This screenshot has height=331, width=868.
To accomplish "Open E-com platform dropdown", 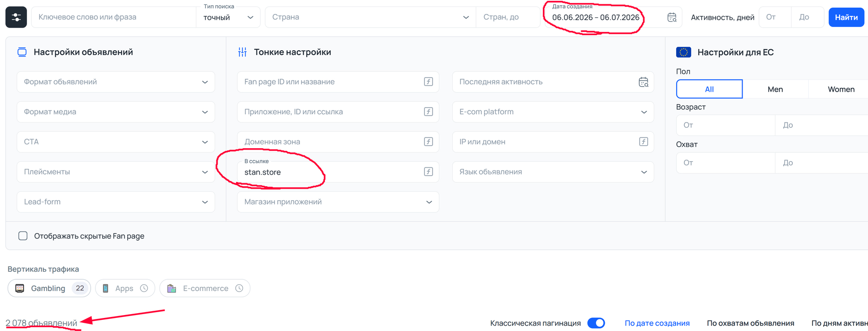I will (x=553, y=112).
